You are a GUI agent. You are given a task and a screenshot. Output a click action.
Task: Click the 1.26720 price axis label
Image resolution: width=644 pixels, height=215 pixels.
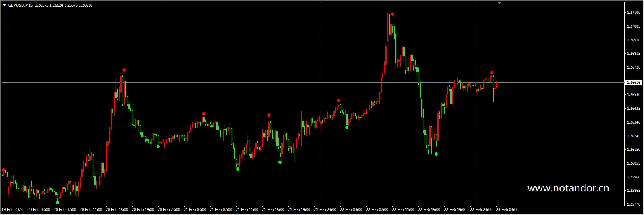click(633, 67)
